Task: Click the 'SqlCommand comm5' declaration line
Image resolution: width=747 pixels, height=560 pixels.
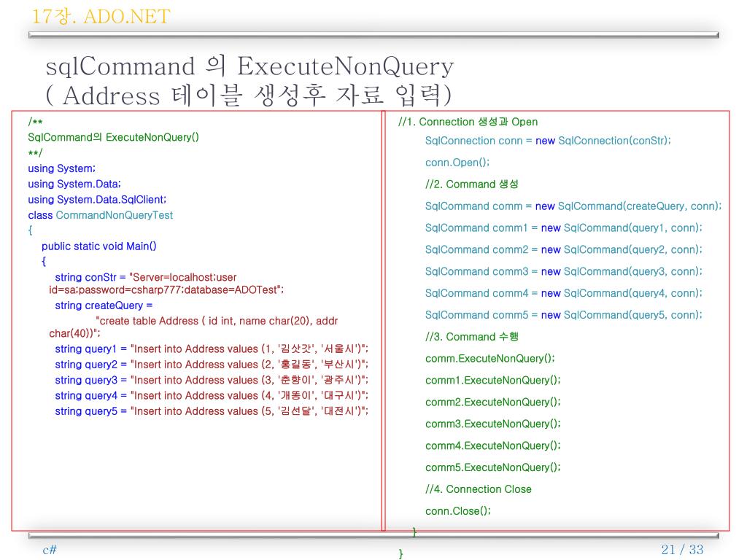Action: pyautogui.click(x=564, y=315)
